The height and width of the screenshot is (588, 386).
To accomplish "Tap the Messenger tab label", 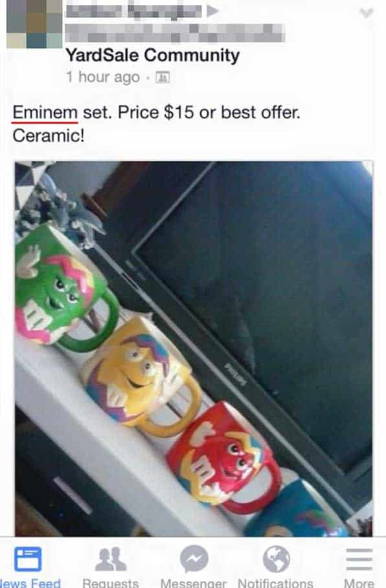I will point(194,583).
